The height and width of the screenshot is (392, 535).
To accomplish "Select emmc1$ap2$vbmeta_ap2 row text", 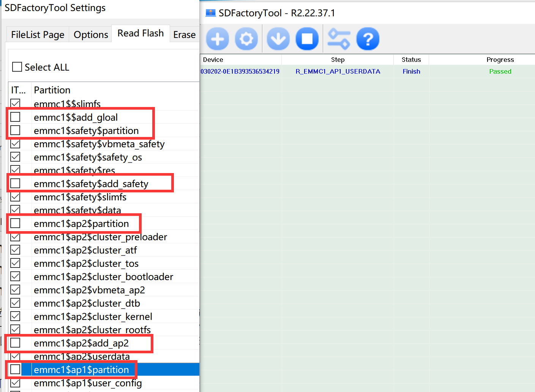I will [x=89, y=290].
